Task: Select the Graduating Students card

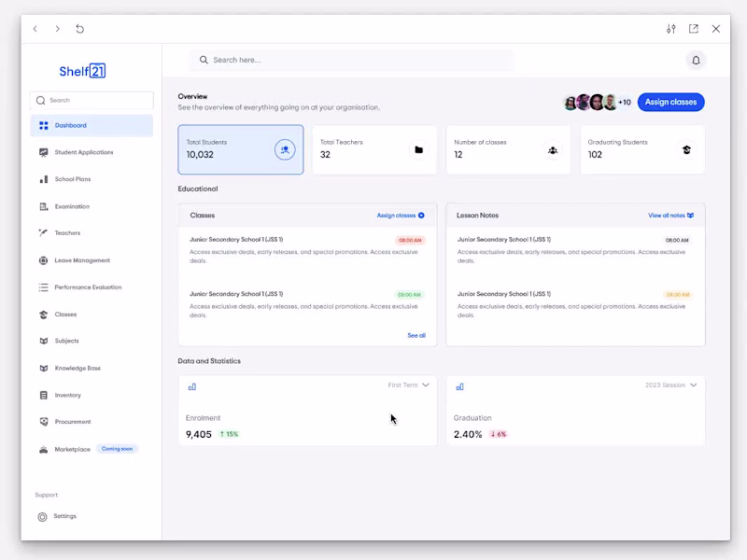Action: (x=642, y=149)
